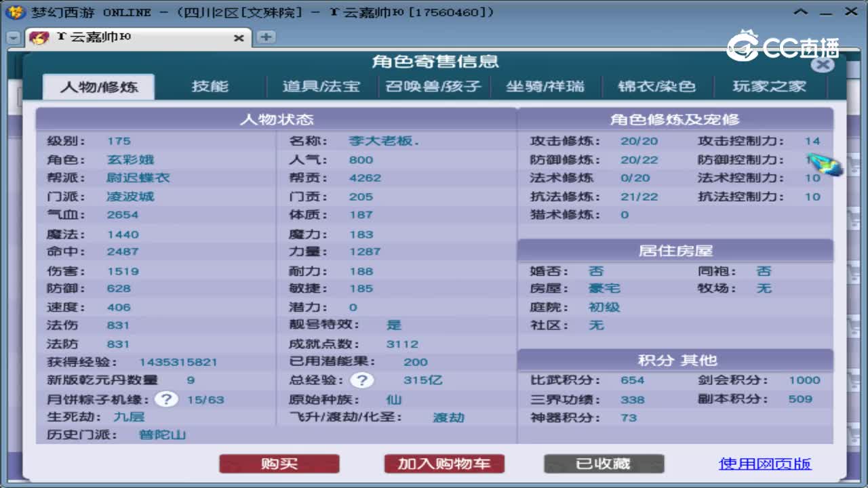
Task: Click the 比武积分 value 654
Action: click(632, 380)
